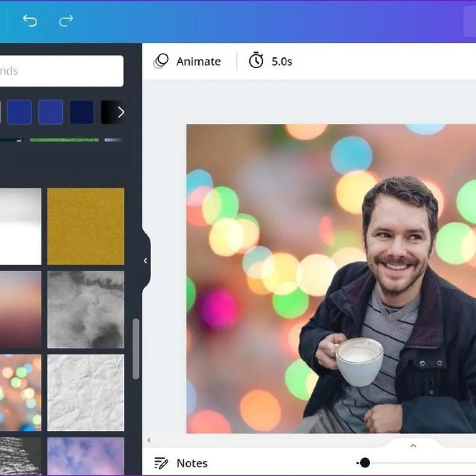476x476 pixels.
Task: Pick the medium indigo blue swatch
Action: point(50,112)
